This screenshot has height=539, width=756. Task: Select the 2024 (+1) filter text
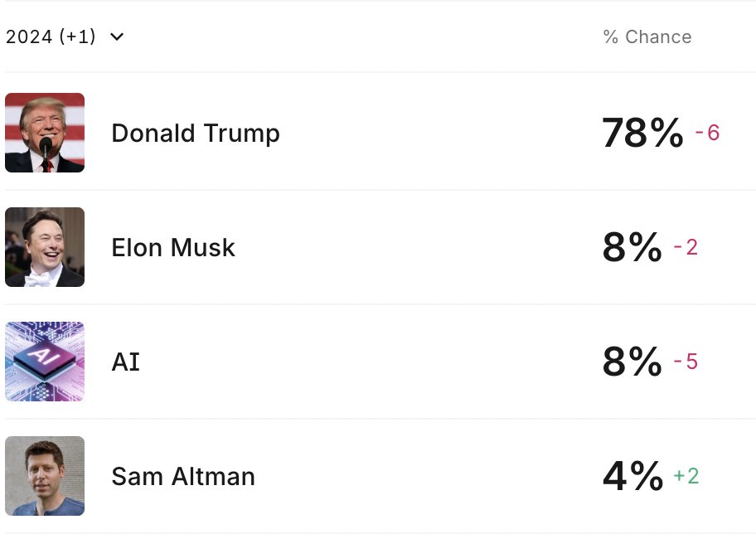pos(51,36)
